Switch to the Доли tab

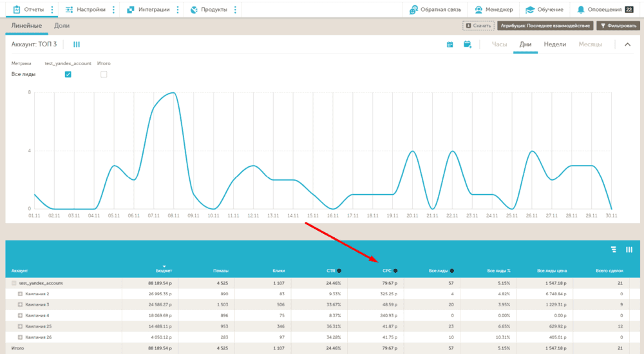click(x=62, y=26)
